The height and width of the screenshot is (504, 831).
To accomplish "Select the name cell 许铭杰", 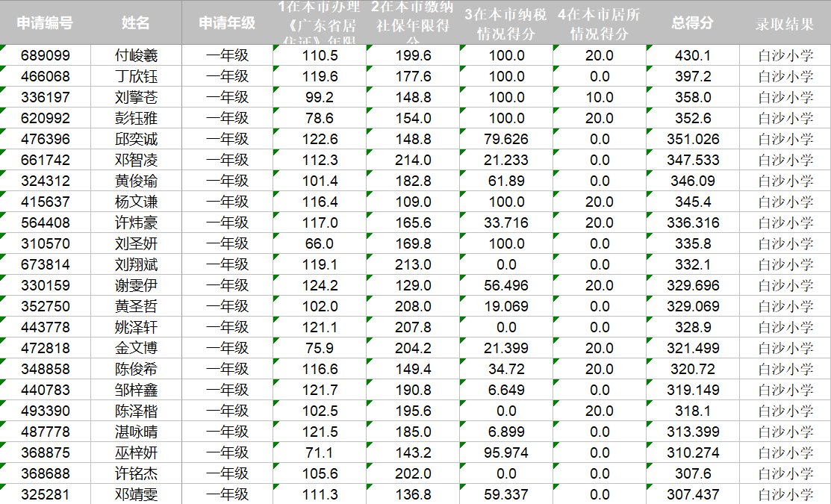I will click(137, 473).
